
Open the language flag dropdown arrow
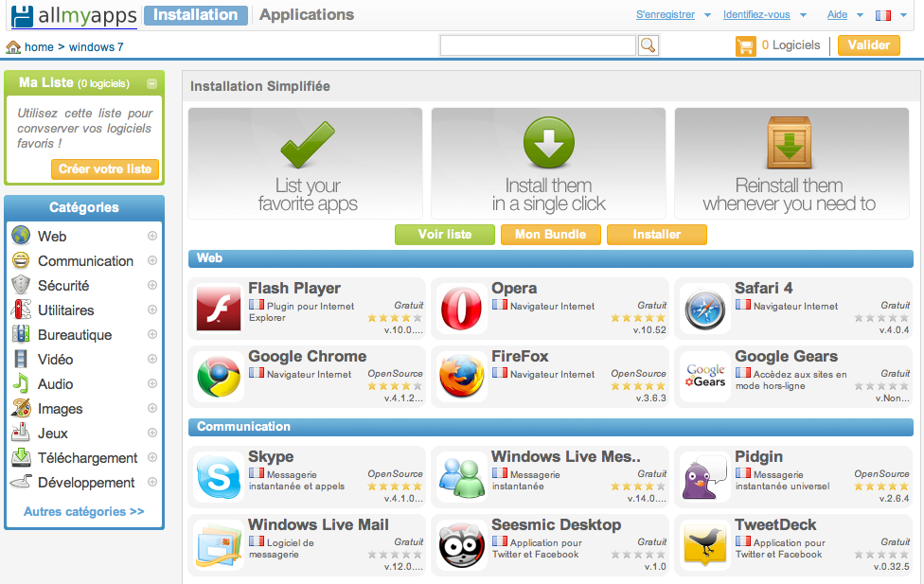903,15
